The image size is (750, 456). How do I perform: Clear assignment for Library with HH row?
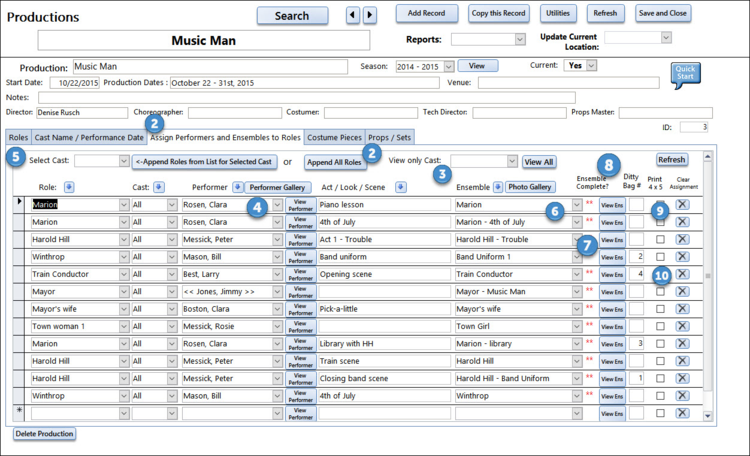[683, 344]
